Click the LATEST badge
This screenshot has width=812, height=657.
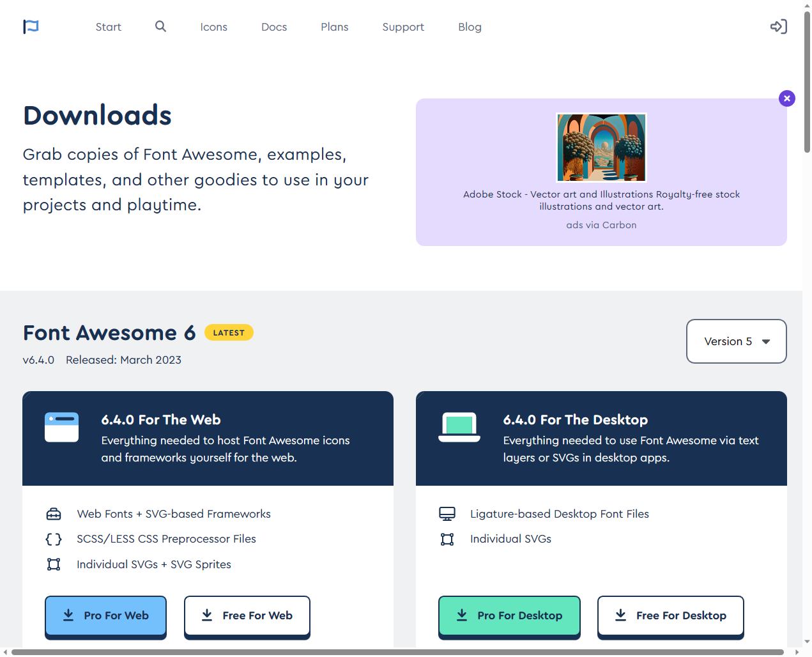[x=229, y=332]
